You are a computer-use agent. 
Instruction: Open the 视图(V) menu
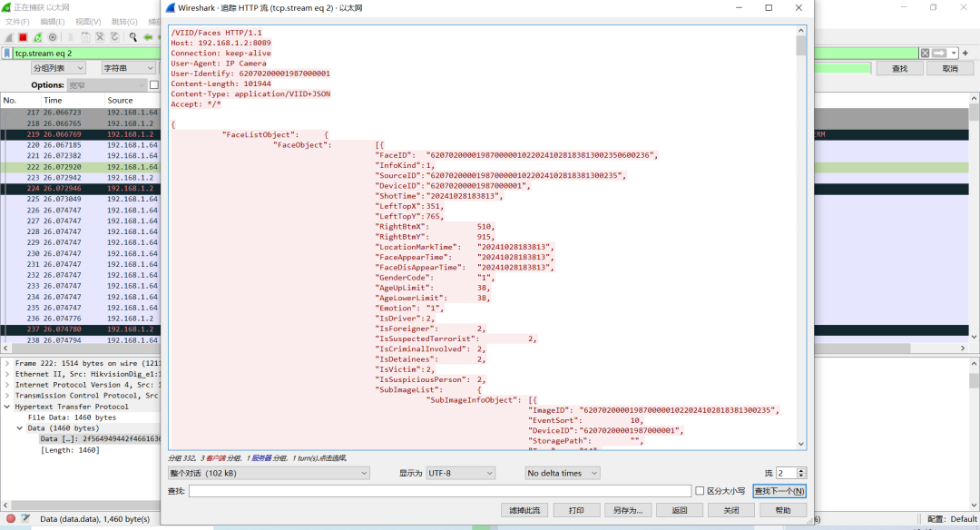click(x=87, y=22)
